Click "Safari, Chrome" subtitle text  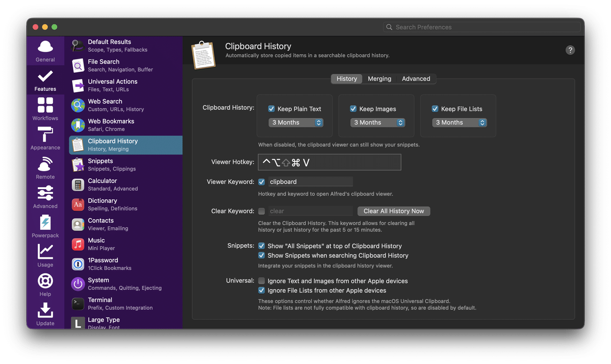coord(106,129)
